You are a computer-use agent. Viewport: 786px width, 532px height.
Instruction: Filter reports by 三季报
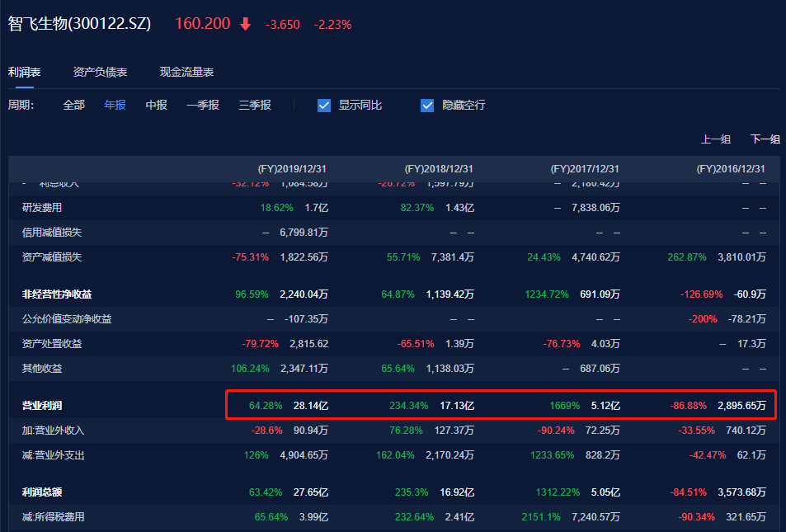tap(255, 106)
